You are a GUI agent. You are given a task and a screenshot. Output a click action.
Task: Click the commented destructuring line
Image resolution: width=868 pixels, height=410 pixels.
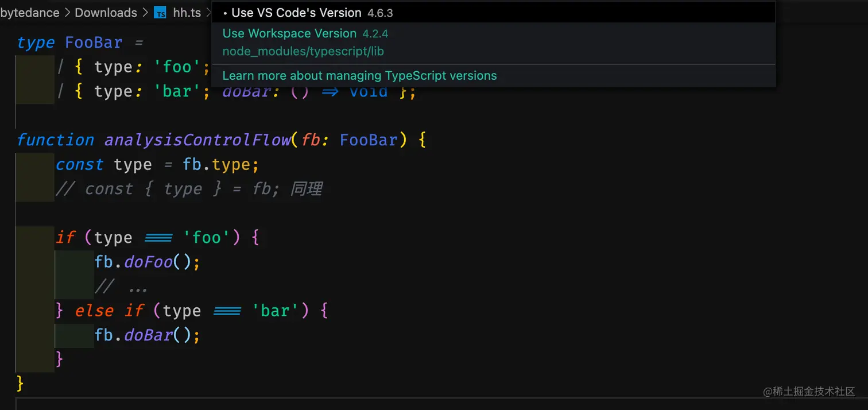[188, 189]
